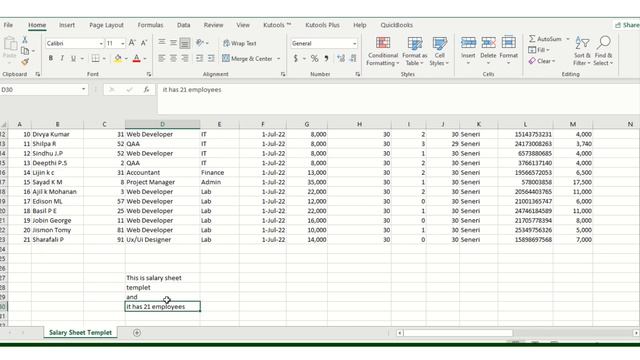Click the Paste clipboard icon

tap(10, 44)
